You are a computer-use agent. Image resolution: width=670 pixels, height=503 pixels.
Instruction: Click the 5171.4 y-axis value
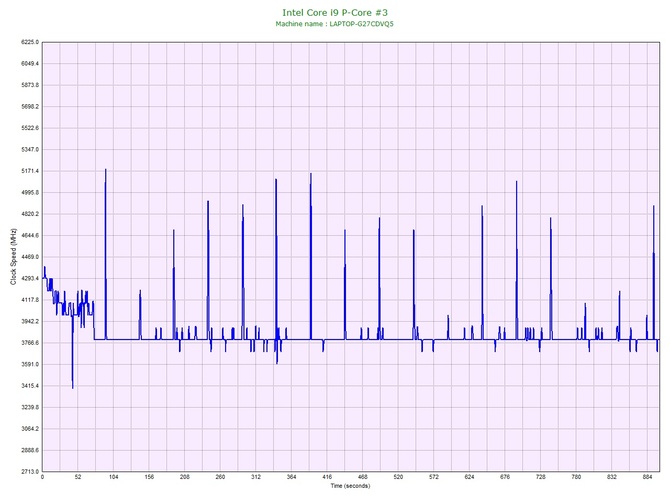pyautogui.click(x=30, y=171)
